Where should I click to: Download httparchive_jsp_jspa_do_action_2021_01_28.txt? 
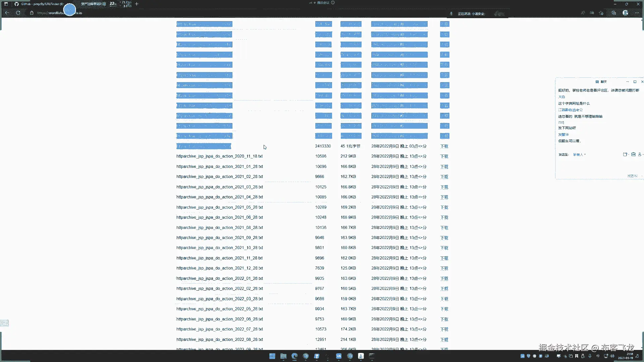pyautogui.click(x=444, y=167)
